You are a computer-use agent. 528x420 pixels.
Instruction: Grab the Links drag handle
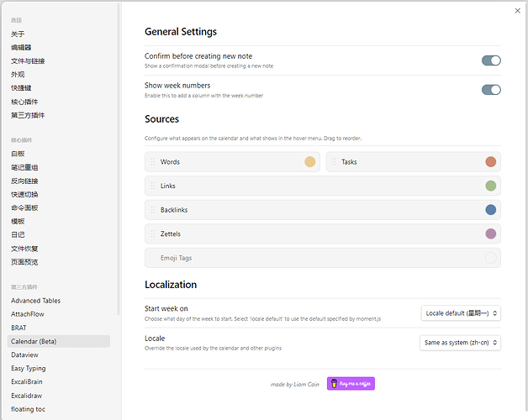point(153,186)
